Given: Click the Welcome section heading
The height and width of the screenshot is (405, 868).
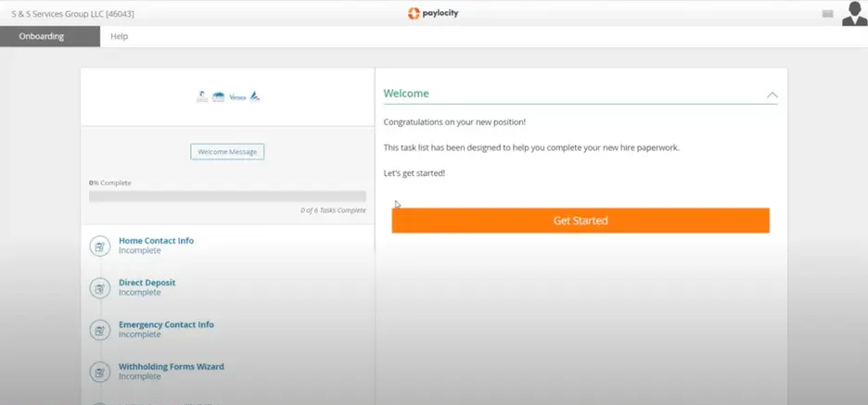Looking at the screenshot, I should tap(406, 94).
